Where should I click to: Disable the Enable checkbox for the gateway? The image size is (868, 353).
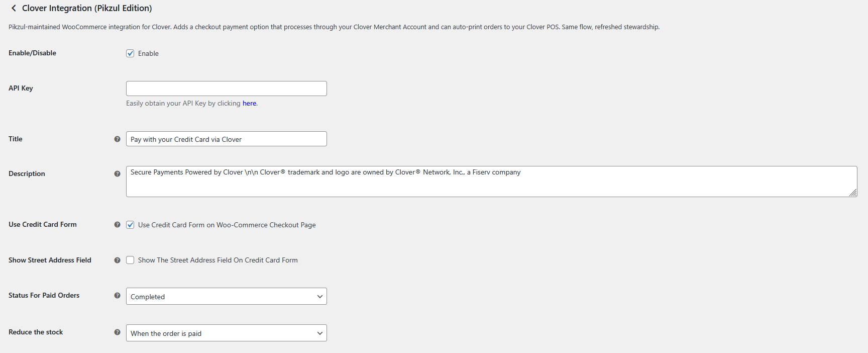130,53
